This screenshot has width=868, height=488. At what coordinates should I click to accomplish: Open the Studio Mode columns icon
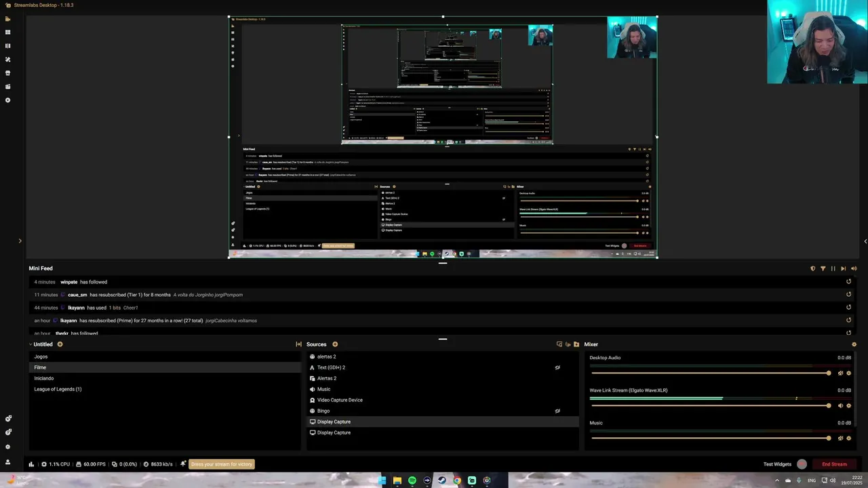(x=8, y=46)
